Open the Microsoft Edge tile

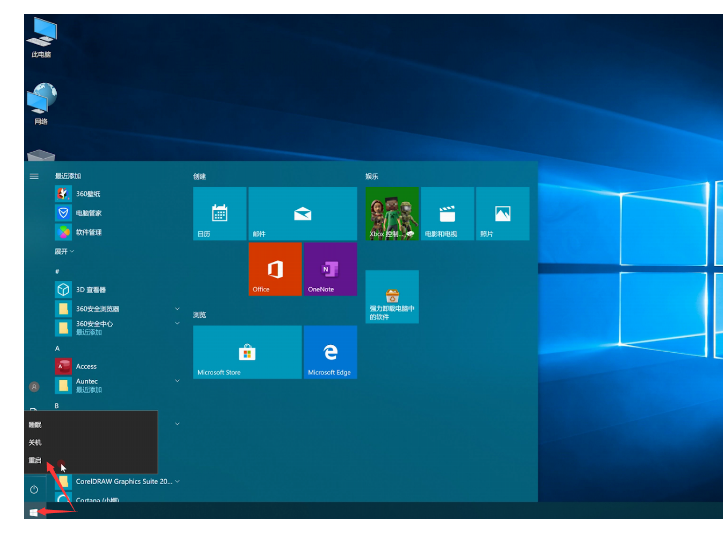click(x=330, y=352)
